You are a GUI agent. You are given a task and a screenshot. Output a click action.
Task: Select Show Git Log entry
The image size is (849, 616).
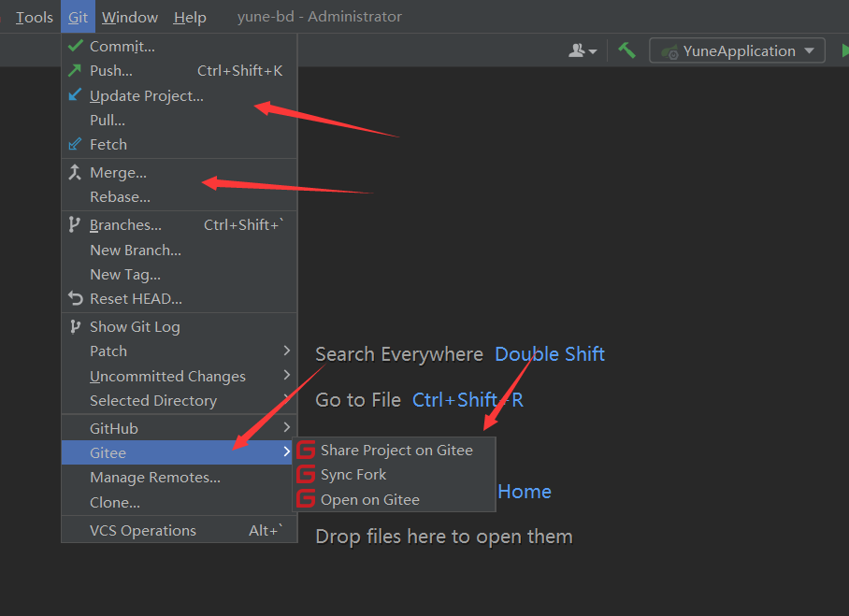(180, 326)
